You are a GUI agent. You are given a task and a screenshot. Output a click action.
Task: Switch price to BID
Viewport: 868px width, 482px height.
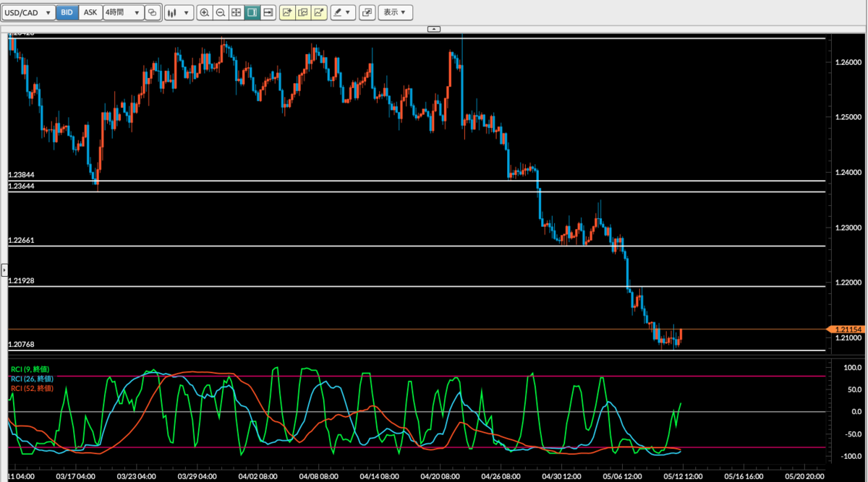67,12
